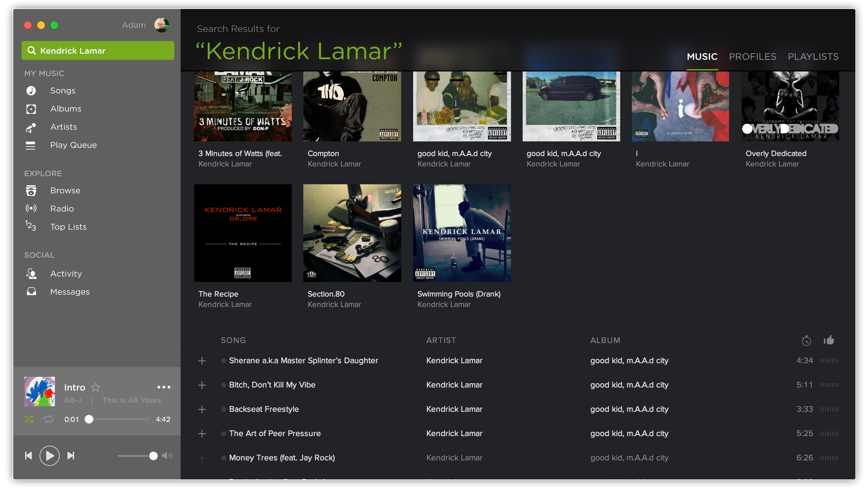Select Bitch, Don't Kill My Vibe song

pyautogui.click(x=272, y=385)
